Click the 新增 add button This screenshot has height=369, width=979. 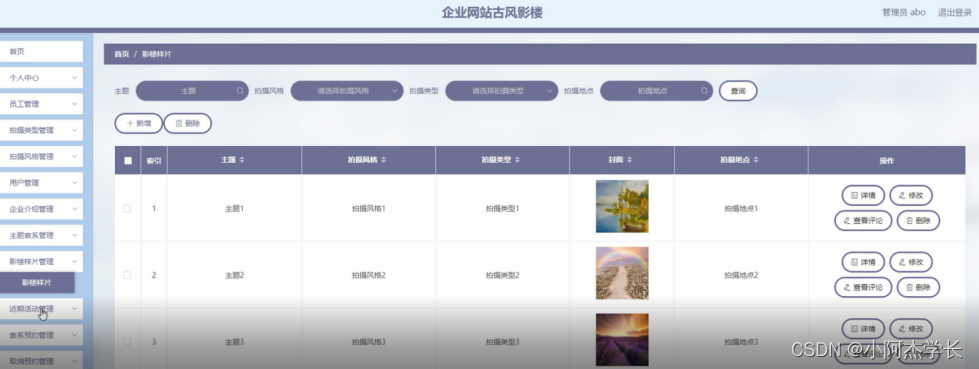pos(139,124)
